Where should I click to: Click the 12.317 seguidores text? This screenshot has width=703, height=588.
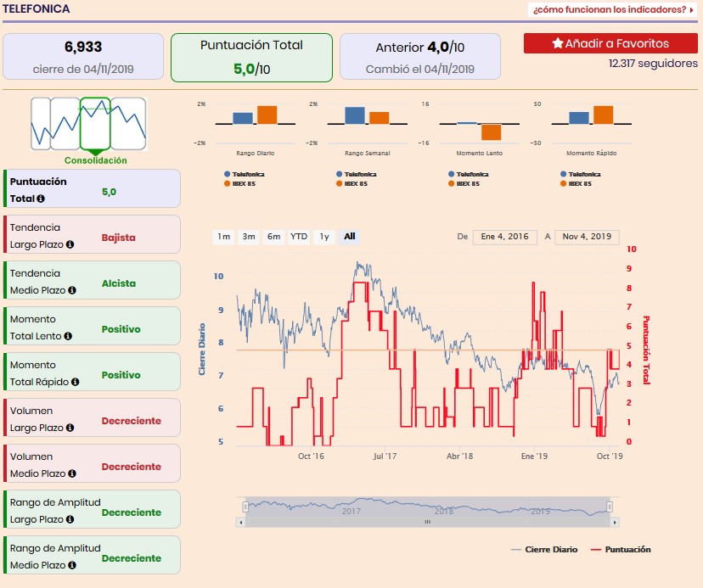[x=653, y=63]
